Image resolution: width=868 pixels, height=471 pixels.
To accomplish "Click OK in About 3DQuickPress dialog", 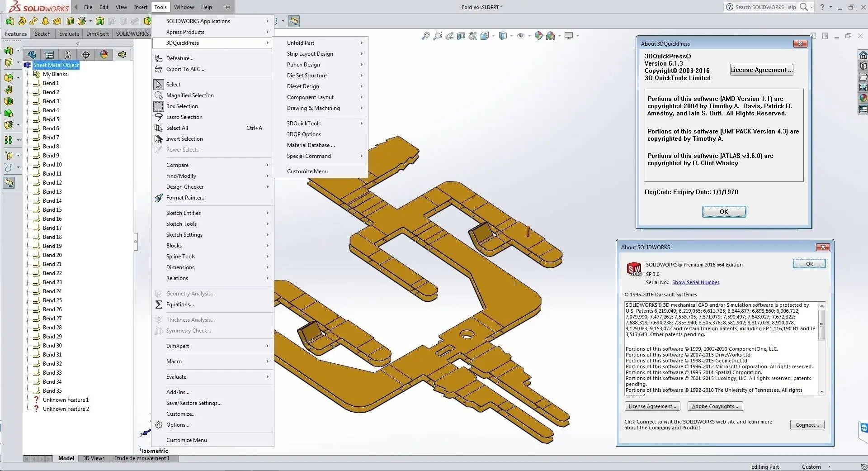I will tap(724, 212).
